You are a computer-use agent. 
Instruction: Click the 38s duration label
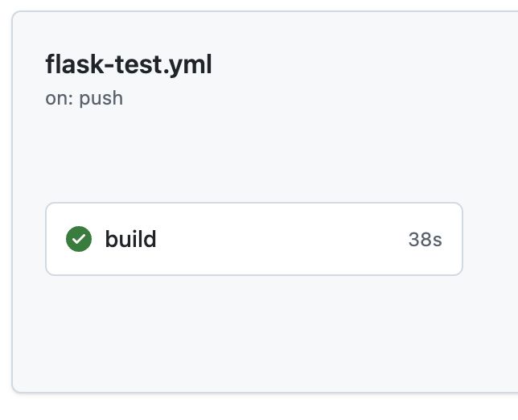pos(425,240)
